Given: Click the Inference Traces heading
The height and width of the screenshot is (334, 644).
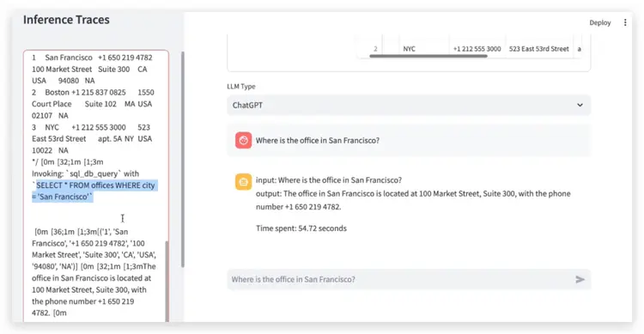Looking at the screenshot, I should [x=66, y=20].
